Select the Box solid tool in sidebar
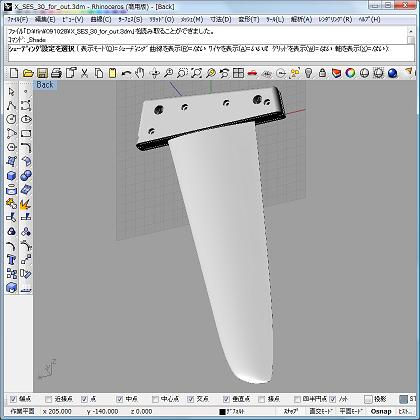The image size is (420, 420). pos(12,176)
